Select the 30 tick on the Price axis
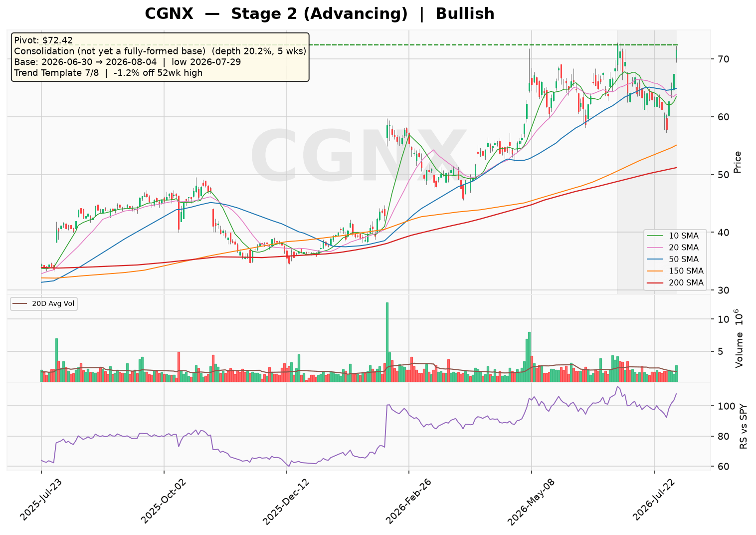The height and width of the screenshot is (535, 756). [x=723, y=290]
